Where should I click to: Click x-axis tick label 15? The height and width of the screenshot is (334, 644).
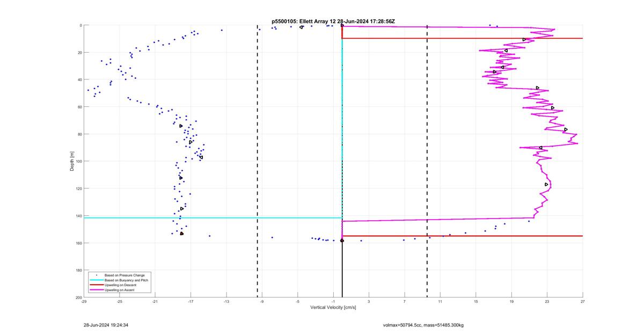(x=476, y=301)
